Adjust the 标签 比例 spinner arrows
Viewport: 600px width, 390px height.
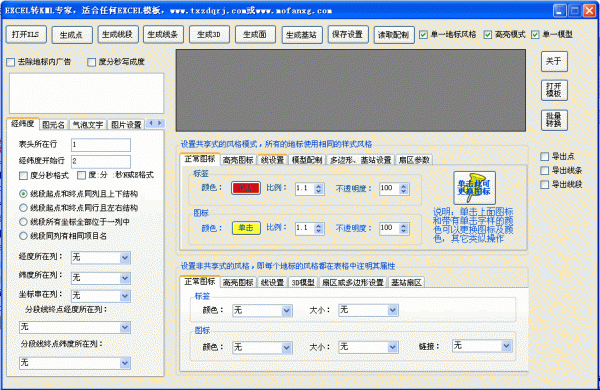[318, 188]
